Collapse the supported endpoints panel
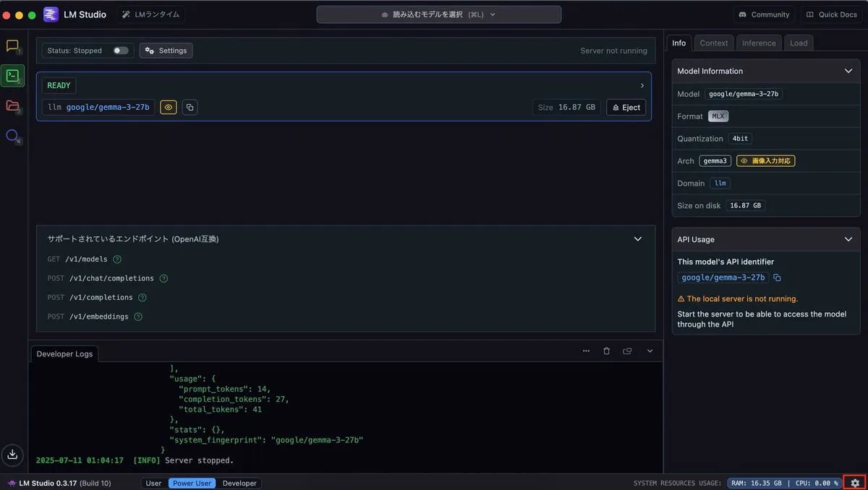Image resolution: width=868 pixels, height=490 pixels. 637,238
